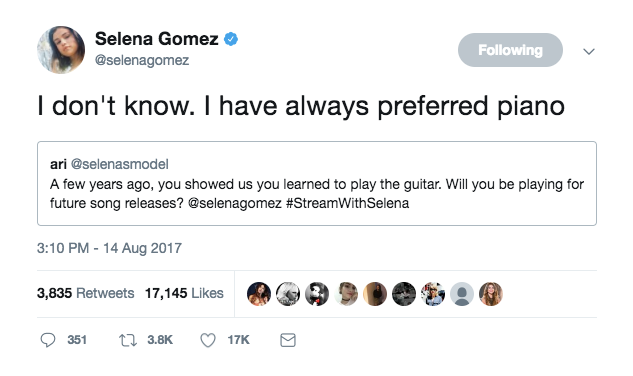
Task: Click @selenagomez mention in quoted tweet
Action: pyautogui.click(x=235, y=203)
